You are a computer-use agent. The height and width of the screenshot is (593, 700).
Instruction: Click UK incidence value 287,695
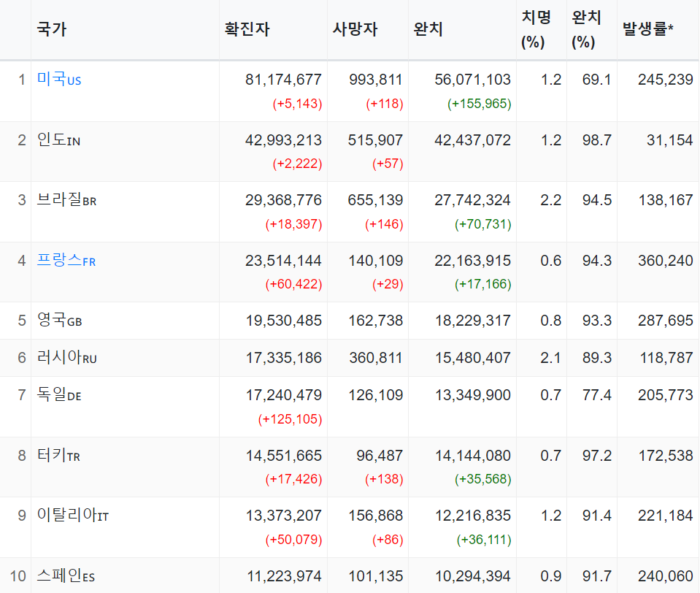click(x=666, y=320)
